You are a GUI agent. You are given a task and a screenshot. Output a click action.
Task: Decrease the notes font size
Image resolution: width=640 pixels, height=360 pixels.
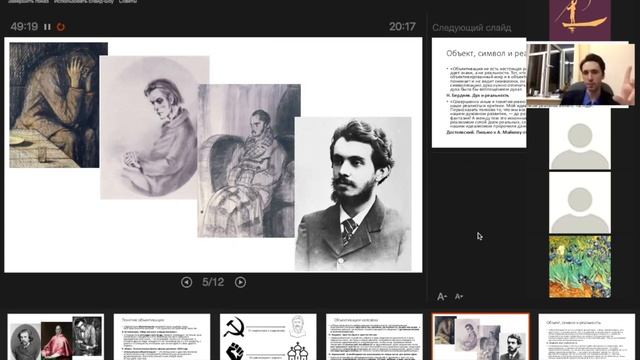coord(459,297)
